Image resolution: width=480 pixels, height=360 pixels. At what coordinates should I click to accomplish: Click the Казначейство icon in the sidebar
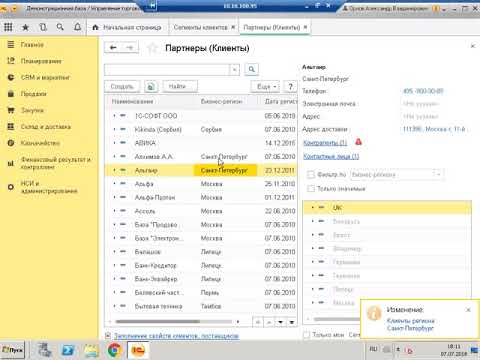coord(11,143)
